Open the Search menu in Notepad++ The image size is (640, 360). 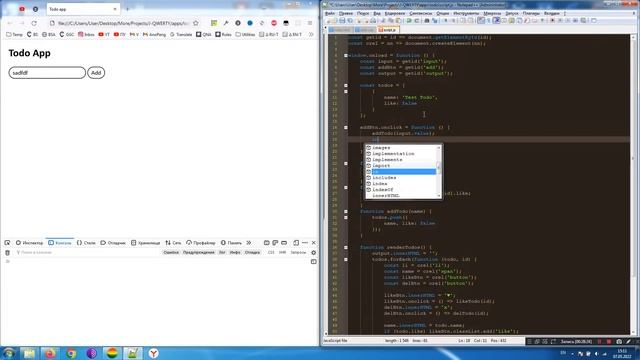pyautogui.click(x=363, y=13)
